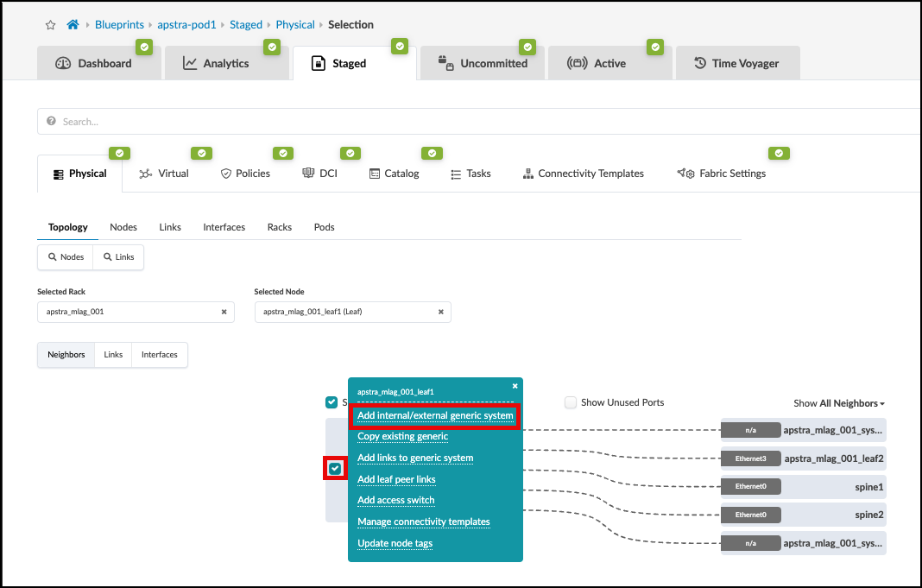922x588 pixels.
Task: Close the apstra_mlag_001_leaf1 popup menu
Action: coord(515,386)
